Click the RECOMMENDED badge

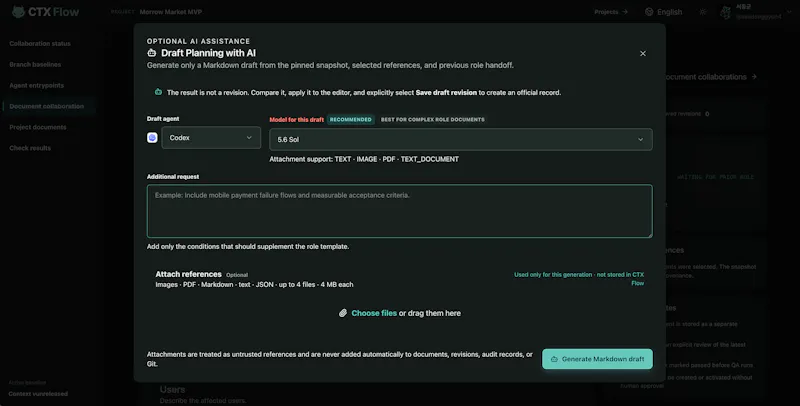(x=351, y=119)
